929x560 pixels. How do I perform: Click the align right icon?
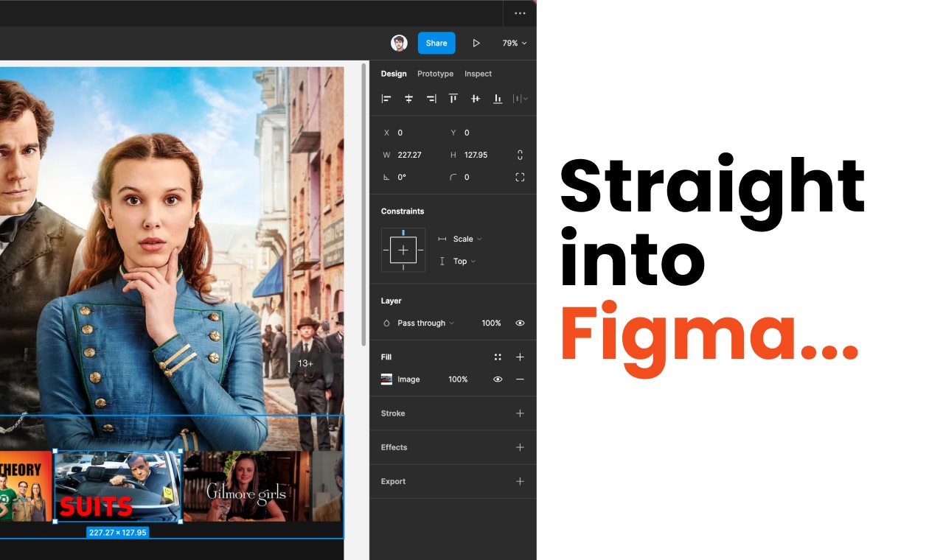431,98
